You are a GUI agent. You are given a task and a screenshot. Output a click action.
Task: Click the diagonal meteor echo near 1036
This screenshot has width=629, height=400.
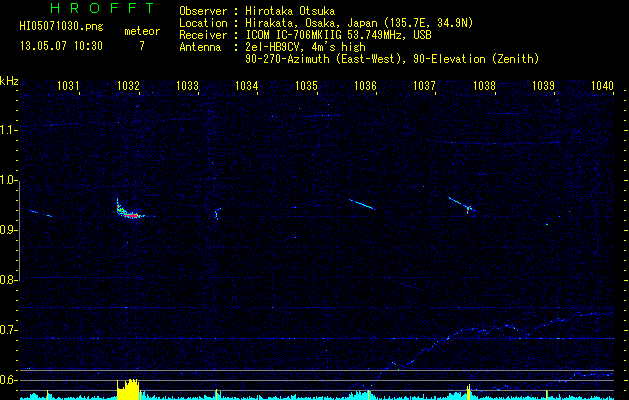point(362,205)
